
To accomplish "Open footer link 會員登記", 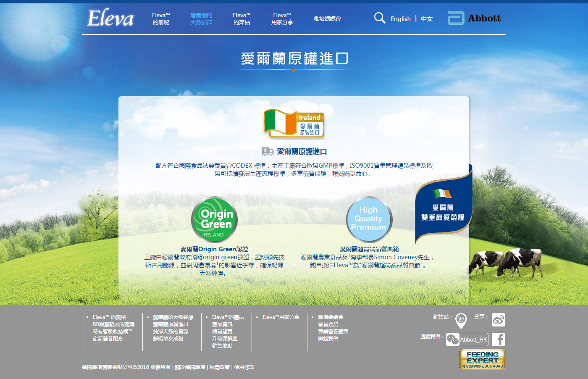I will (328, 324).
